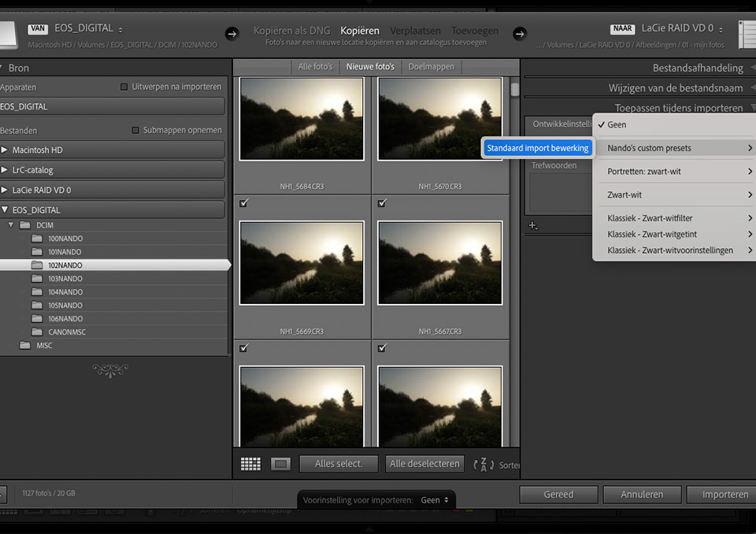Click the DCIM folder icon
Image resolution: width=756 pixels, height=534 pixels.
pyautogui.click(x=25, y=225)
